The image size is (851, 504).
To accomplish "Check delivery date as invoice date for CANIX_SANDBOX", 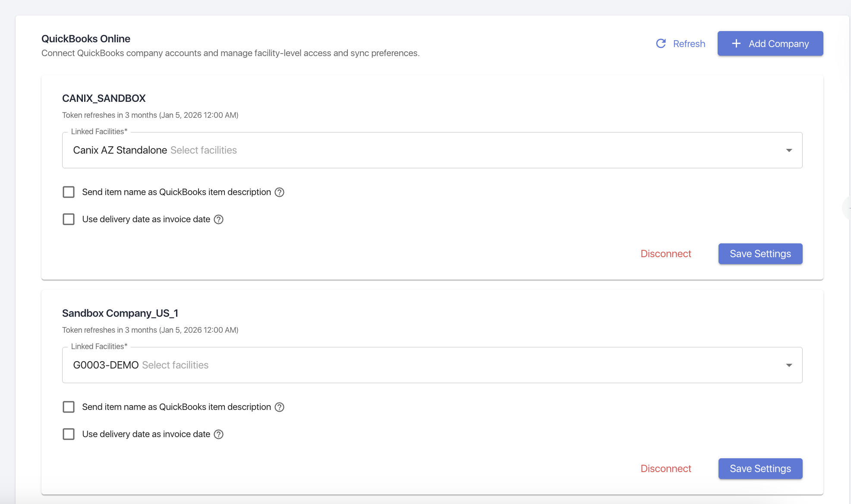I will [x=69, y=219].
